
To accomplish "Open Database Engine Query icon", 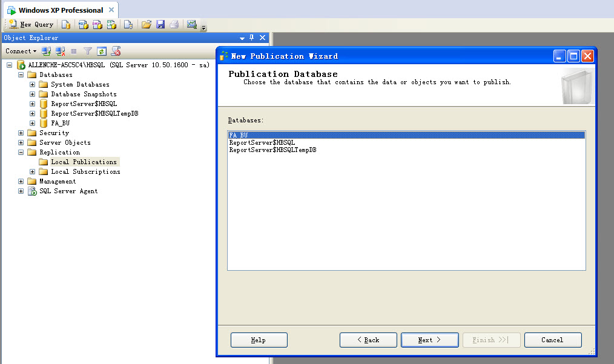I will click(x=66, y=24).
